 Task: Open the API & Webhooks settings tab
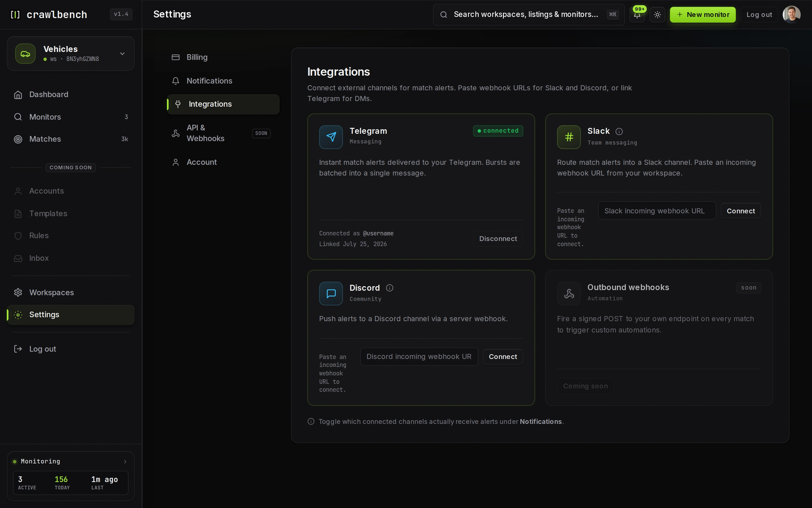223,133
